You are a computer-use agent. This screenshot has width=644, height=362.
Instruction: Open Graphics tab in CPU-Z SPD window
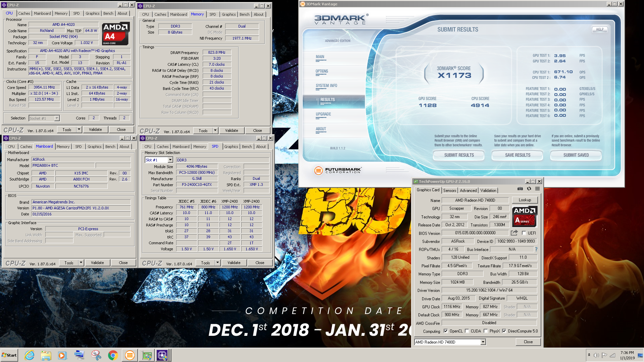(x=231, y=147)
